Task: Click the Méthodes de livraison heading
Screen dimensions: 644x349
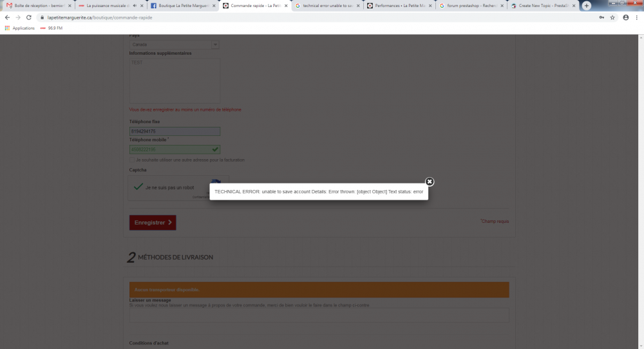Action: [x=175, y=257]
